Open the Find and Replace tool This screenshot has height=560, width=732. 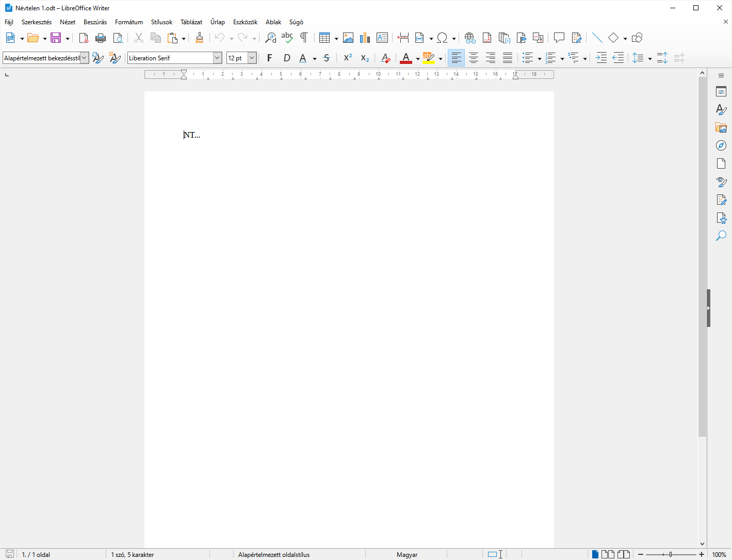pyautogui.click(x=270, y=38)
